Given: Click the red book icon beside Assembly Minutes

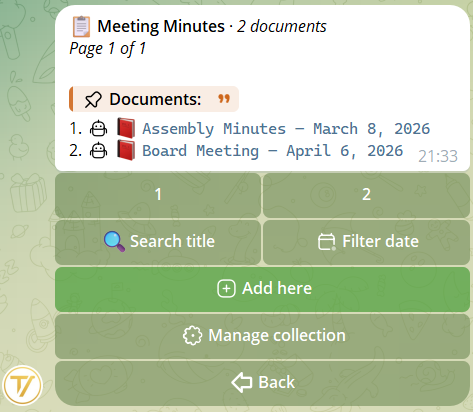Looking at the screenshot, I should (126, 128).
